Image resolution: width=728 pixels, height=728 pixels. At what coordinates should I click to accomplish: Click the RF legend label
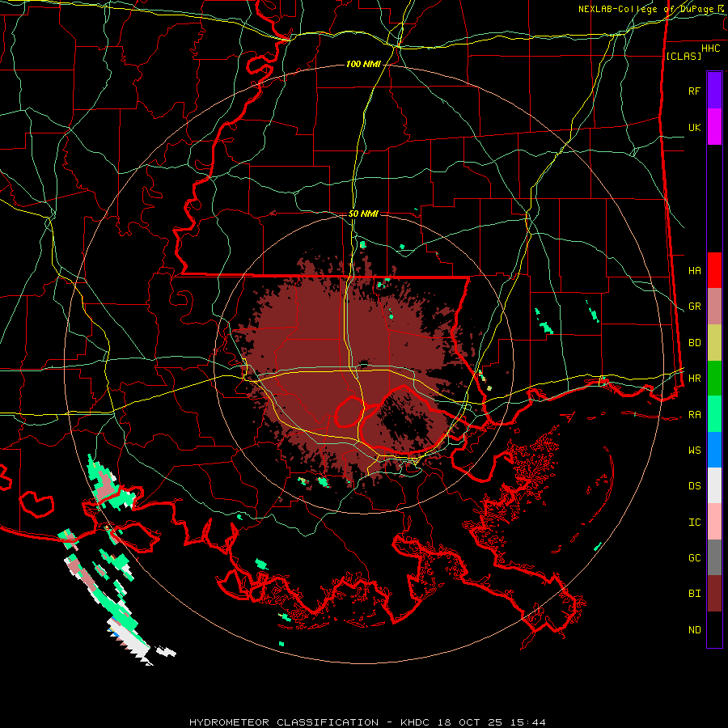coord(694,91)
